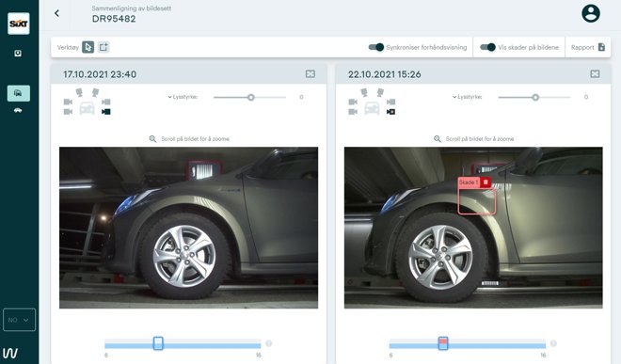The image size is (621, 364).
Task: Open the NO language dropdown
Action: (19, 320)
